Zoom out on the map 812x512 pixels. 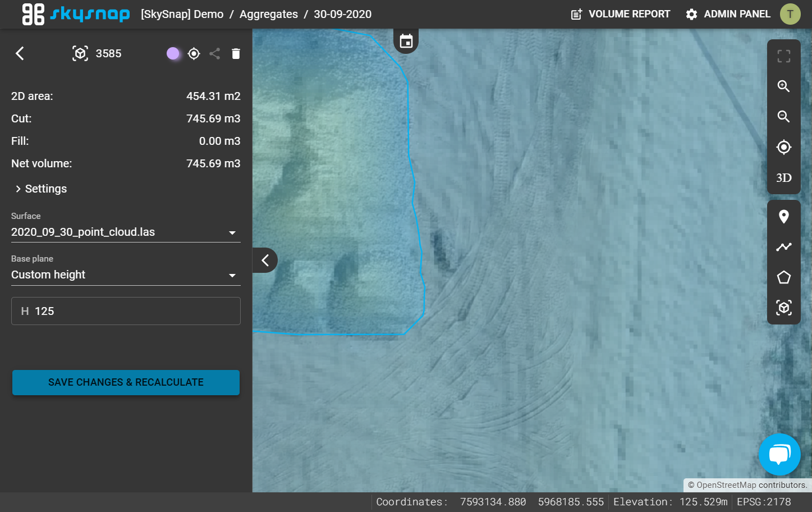[784, 117]
